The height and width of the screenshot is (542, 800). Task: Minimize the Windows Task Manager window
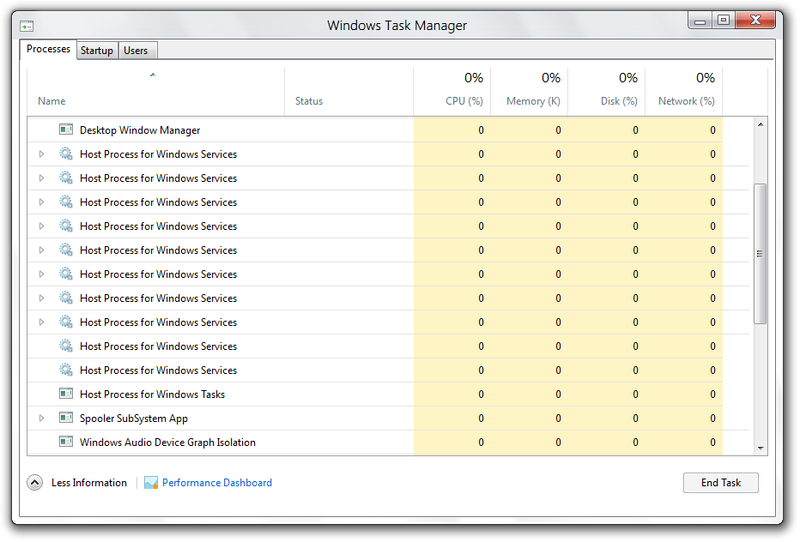(700, 21)
